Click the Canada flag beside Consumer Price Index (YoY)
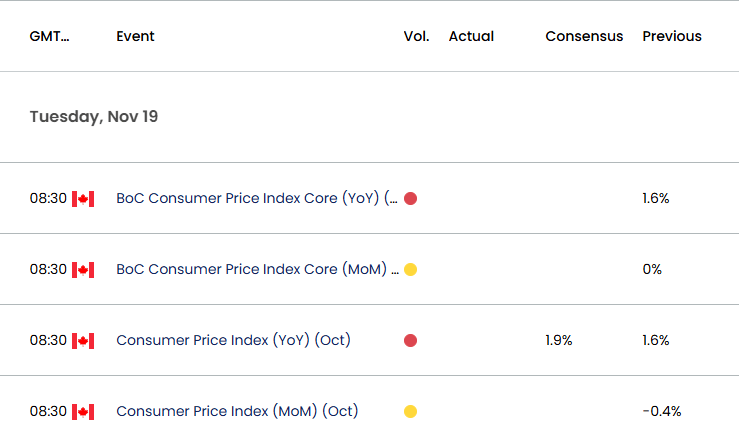This screenshot has height=443, width=739. click(x=83, y=341)
